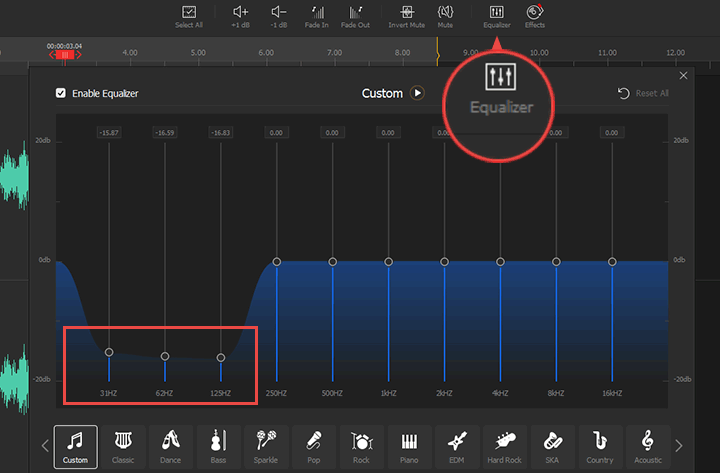Click the 31HZ band slider handle

[x=109, y=352]
